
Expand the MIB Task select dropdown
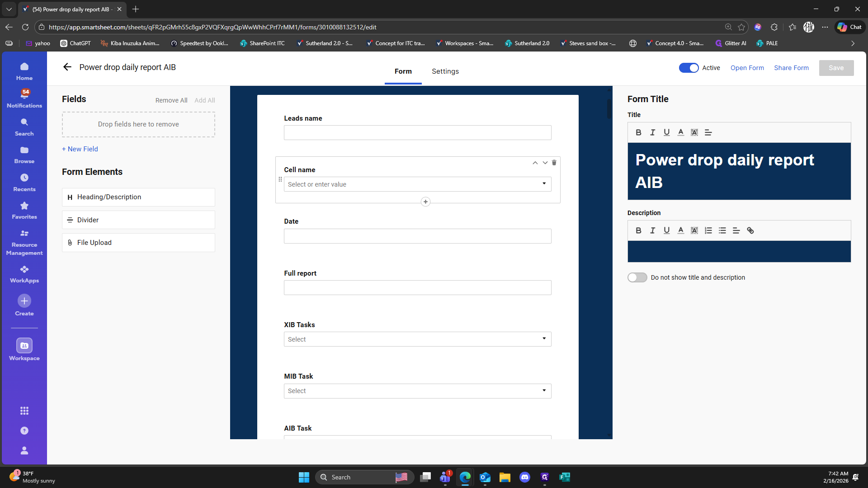544,390
